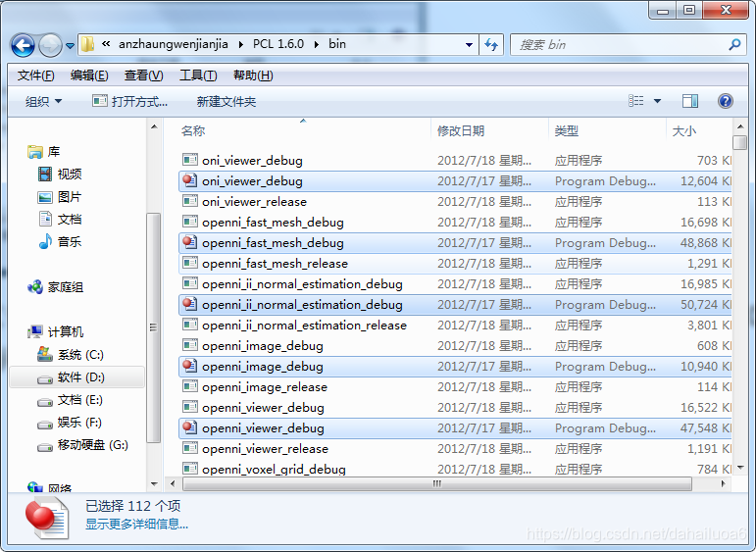The image size is (756, 552).
Task: Click the oni_viewer_debug Program Debug file icon
Action: (x=190, y=180)
